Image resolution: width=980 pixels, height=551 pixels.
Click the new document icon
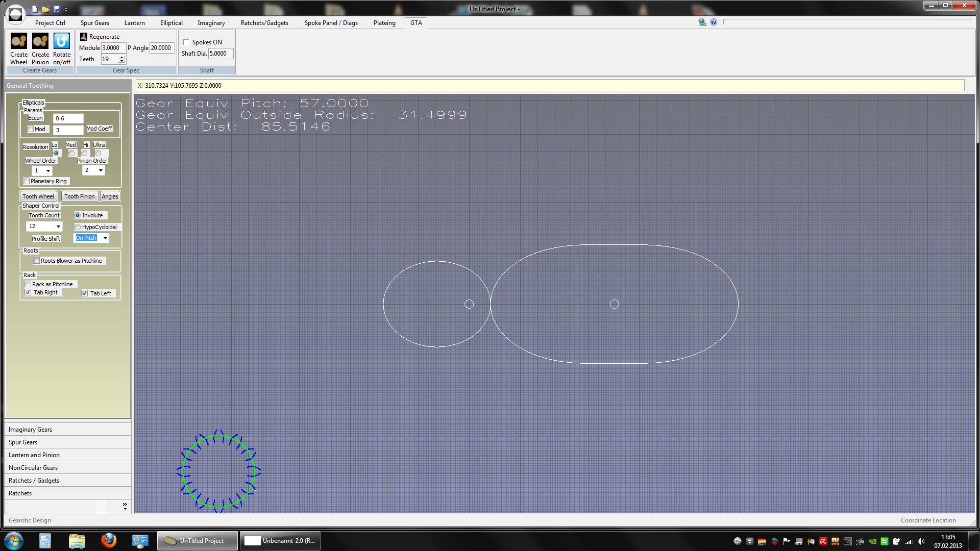35,9
